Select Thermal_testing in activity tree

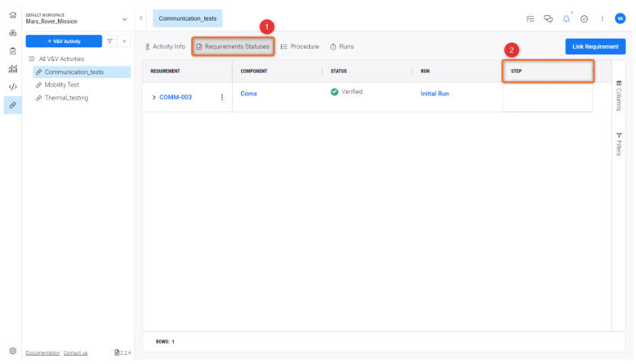coord(66,98)
